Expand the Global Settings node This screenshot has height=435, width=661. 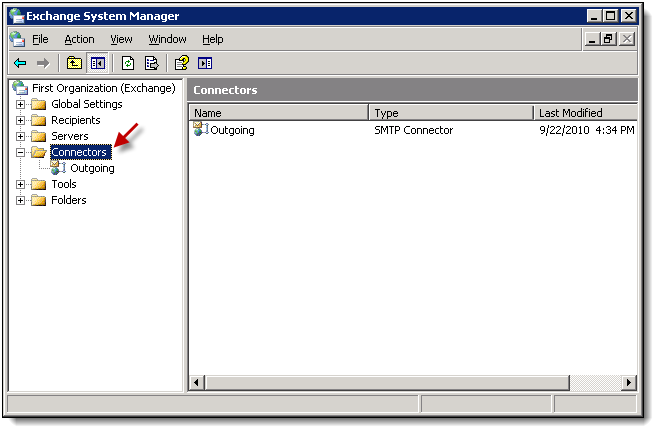click(x=20, y=104)
